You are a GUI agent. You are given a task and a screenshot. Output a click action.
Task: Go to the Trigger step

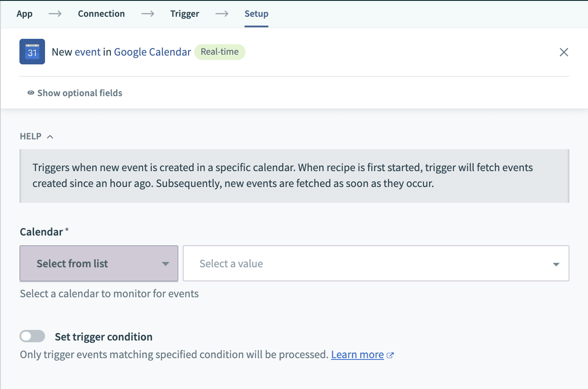point(185,14)
